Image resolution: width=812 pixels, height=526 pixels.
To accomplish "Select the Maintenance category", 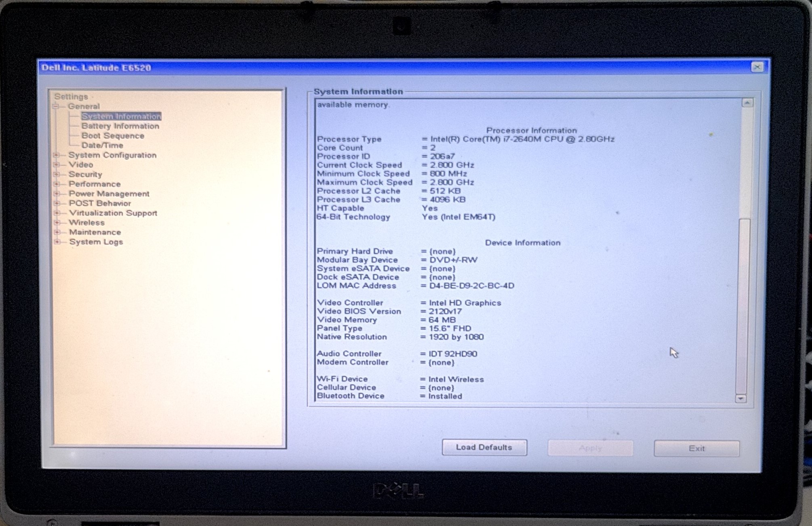I will click(x=95, y=232).
